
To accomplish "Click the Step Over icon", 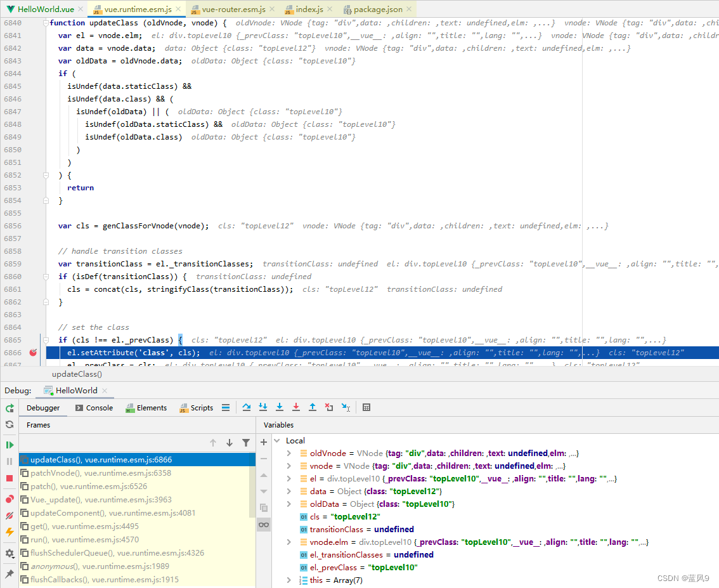I will (x=247, y=408).
